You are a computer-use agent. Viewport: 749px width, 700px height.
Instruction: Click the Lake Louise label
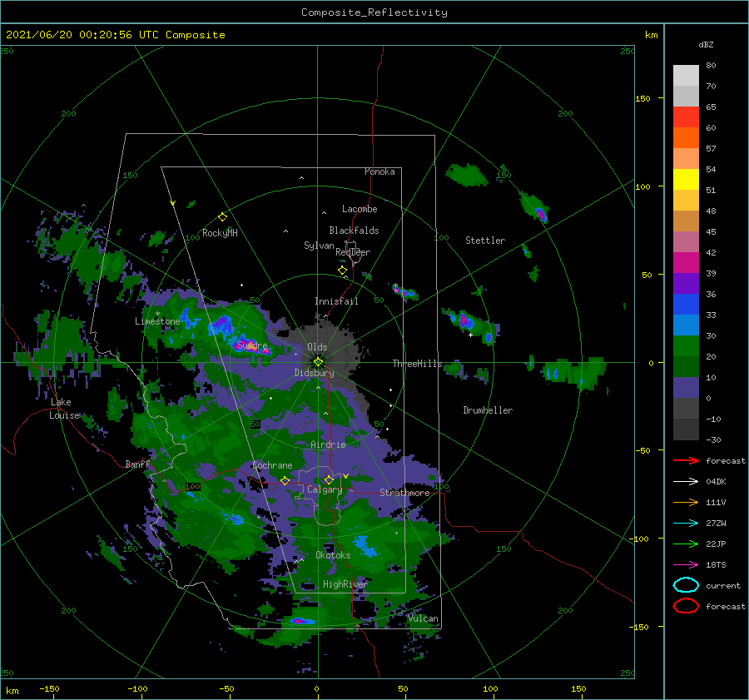tap(64, 409)
